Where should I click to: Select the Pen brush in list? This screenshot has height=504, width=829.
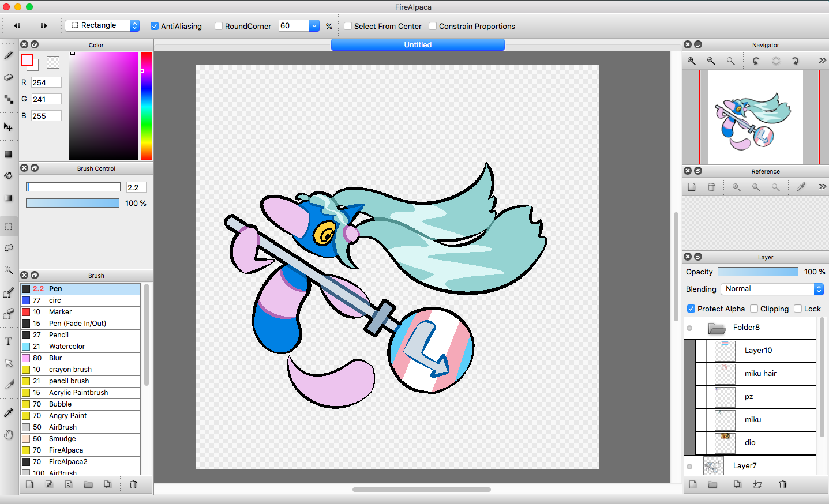81,289
